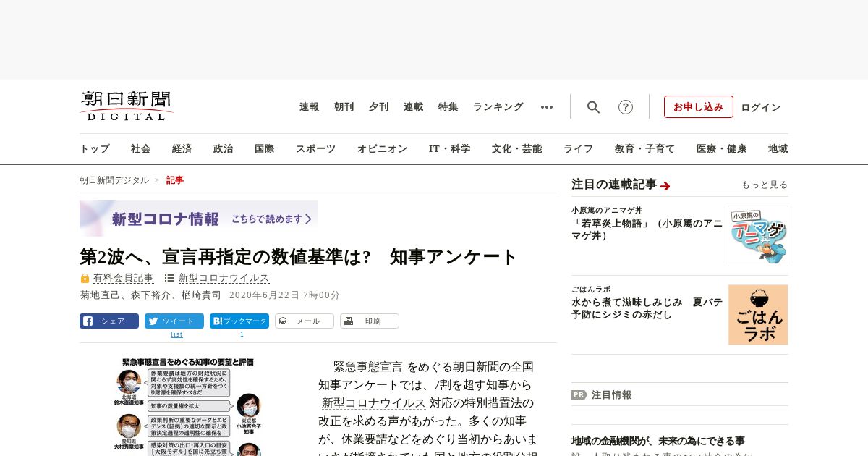Image resolution: width=868 pixels, height=456 pixels.
Task: Click the Asahi Shimbun Digital logo
Action: click(x=127, y=106)
